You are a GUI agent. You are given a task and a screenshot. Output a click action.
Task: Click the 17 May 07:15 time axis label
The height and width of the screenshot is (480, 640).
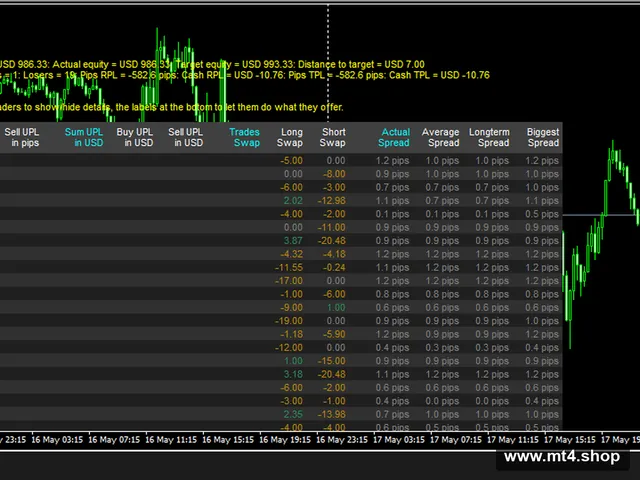pos(456,440)
